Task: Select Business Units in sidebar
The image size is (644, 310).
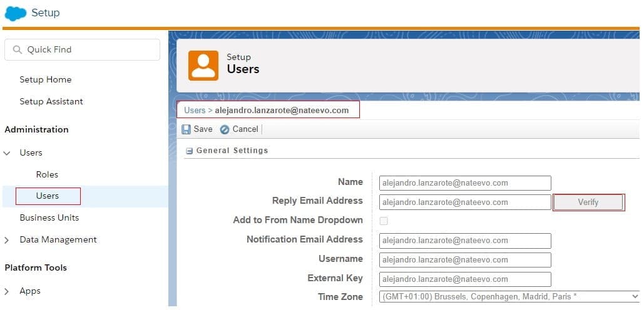Action: (x=49, y=217)
